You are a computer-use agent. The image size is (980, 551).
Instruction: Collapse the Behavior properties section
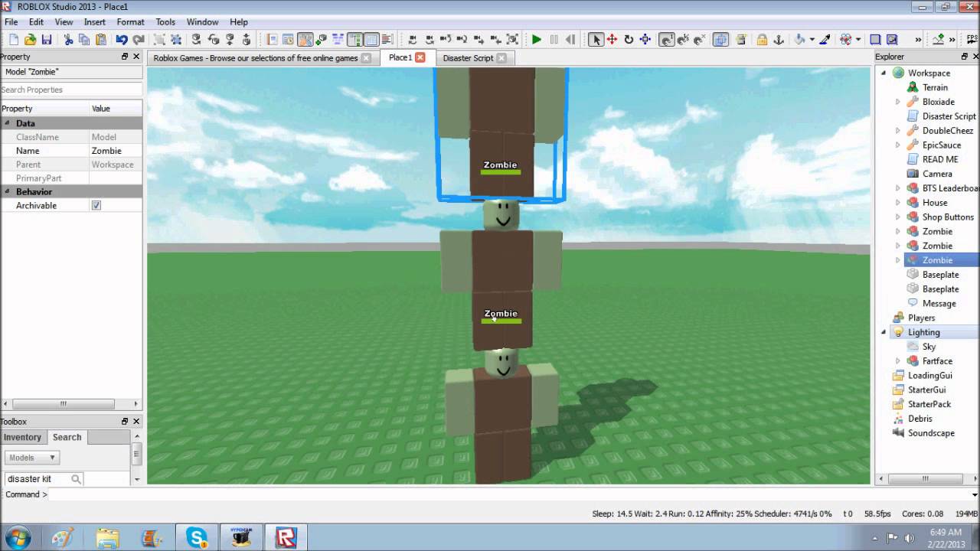click(x=7, y=192)
